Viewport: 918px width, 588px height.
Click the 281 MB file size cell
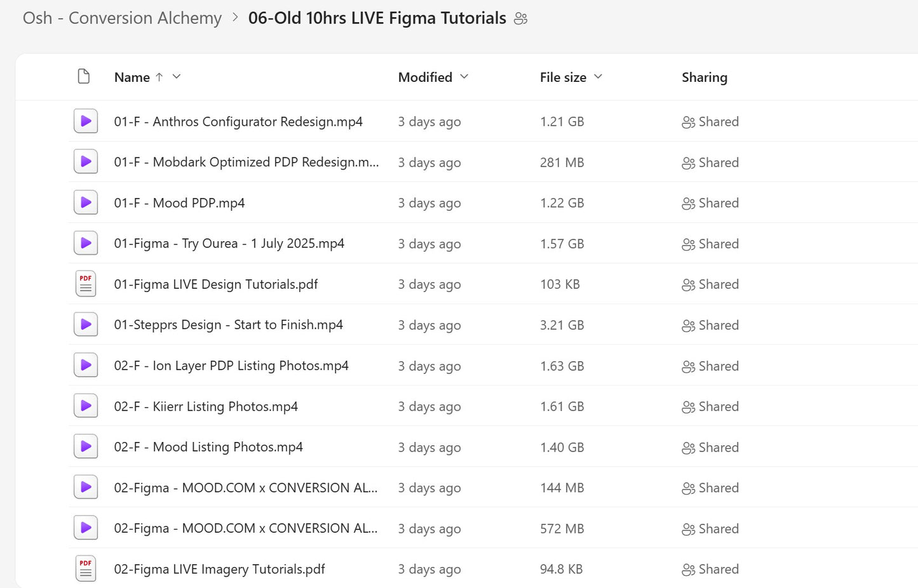562,163
